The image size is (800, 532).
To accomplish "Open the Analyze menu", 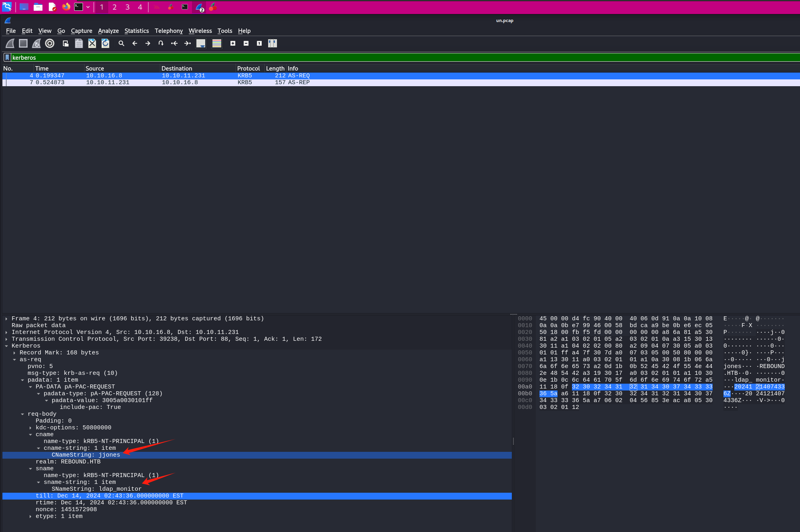I will [x=108, y=31].
